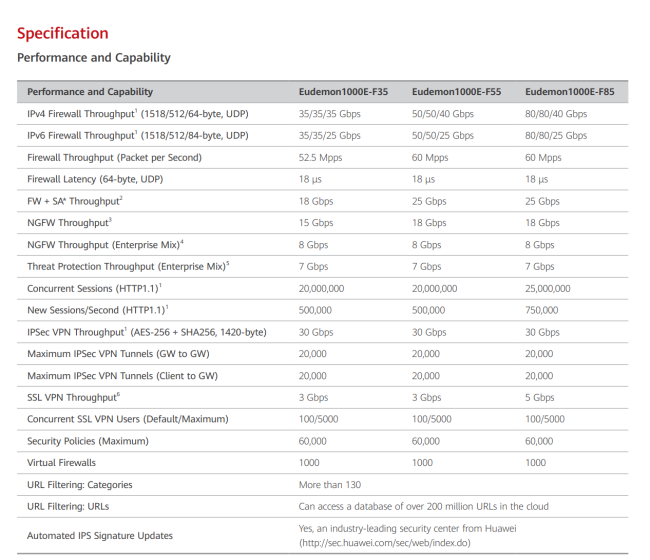Click the Eudemon1000E-F55 column header
The width and height of the screenshot is (650, 560).
pos(456,92)
